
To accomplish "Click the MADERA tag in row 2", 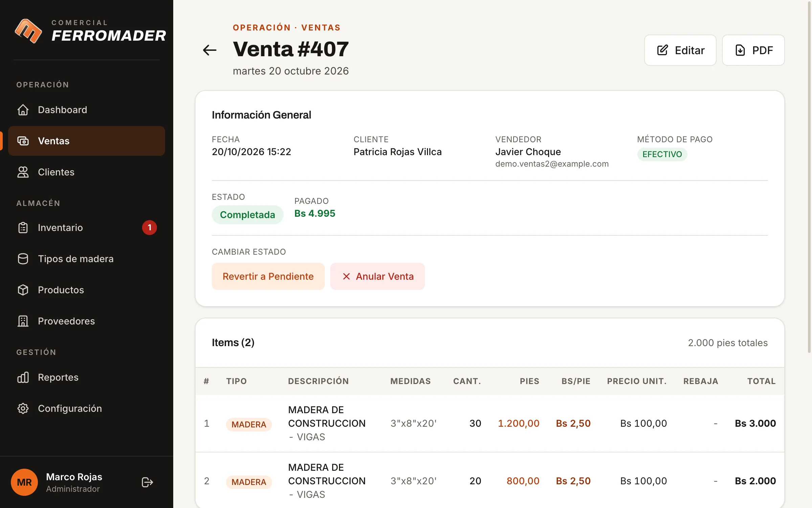I will [249, 482].
